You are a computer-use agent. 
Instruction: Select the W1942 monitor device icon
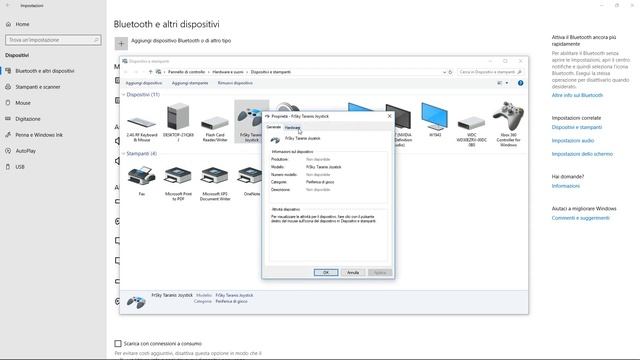pos(435,120)
